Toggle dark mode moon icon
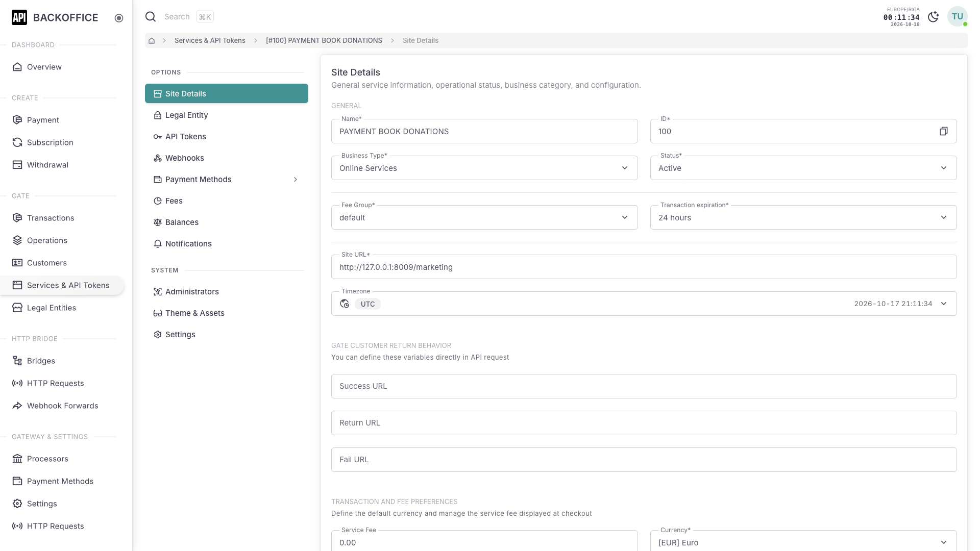The image size is (980, 551). (933, 17)
